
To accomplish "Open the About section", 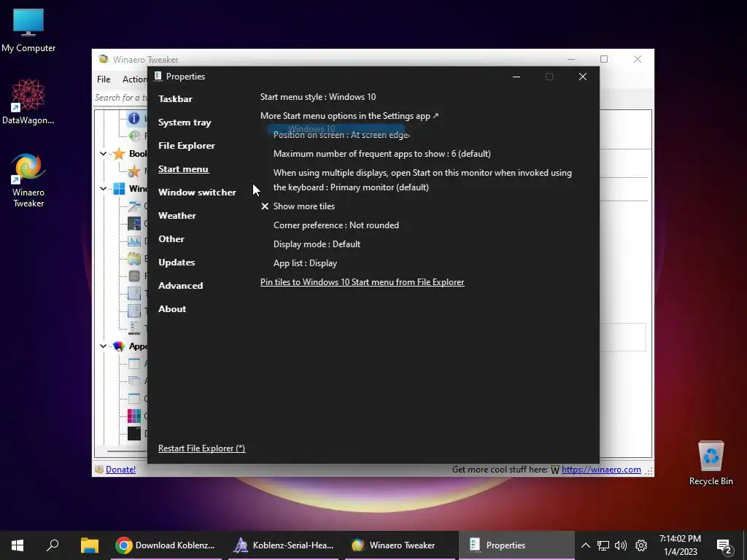I will pyautogui.click(x=172, y=309).
